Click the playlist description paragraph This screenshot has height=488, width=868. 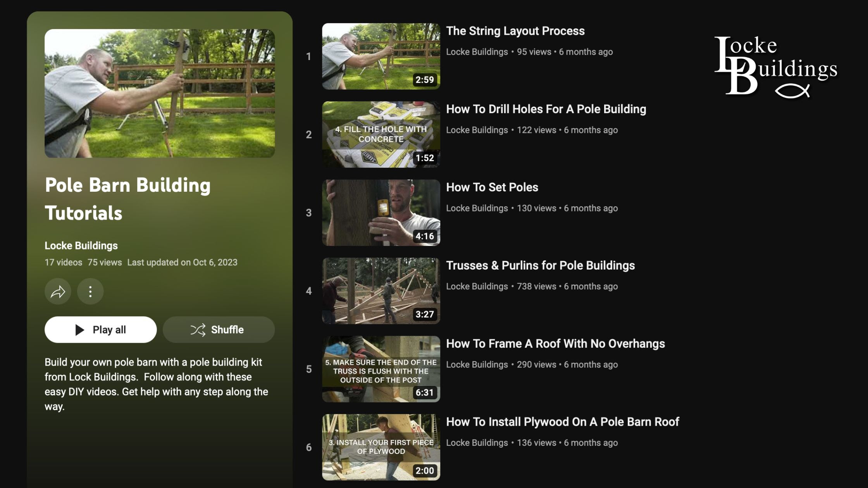click(x=156, y=384)
